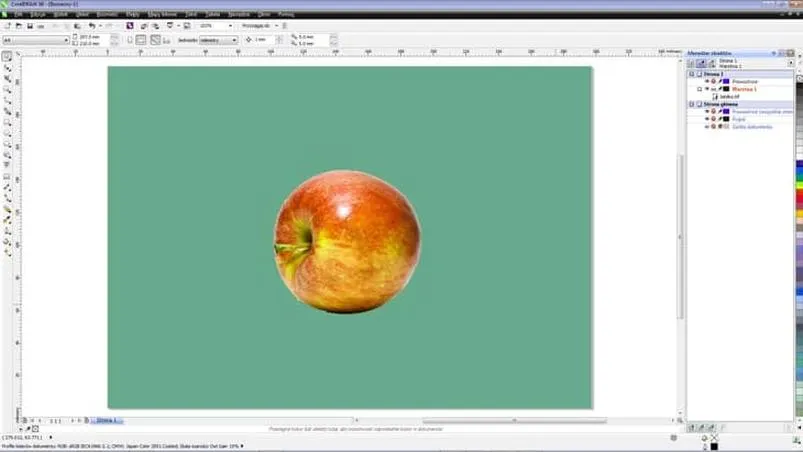The height and width of the screenshot is (452, 803).
Task: Click the Undo arrow icon
Action: tap(92, 26)
